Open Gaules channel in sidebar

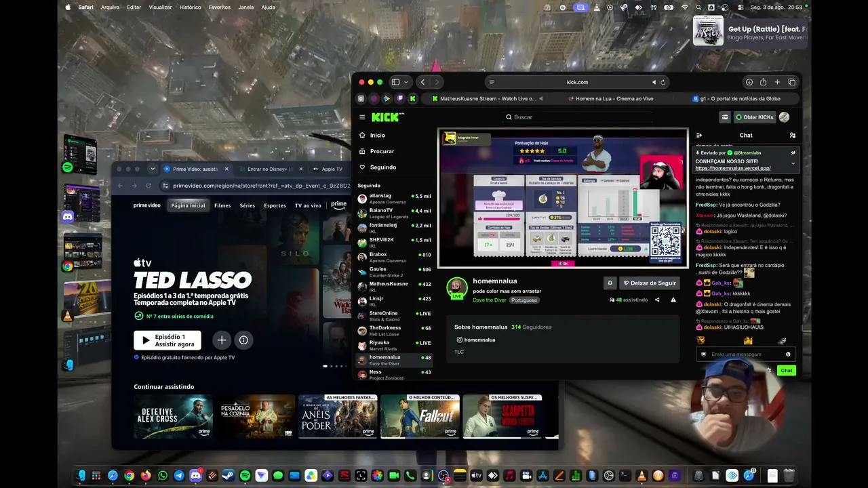coord(395,272)
